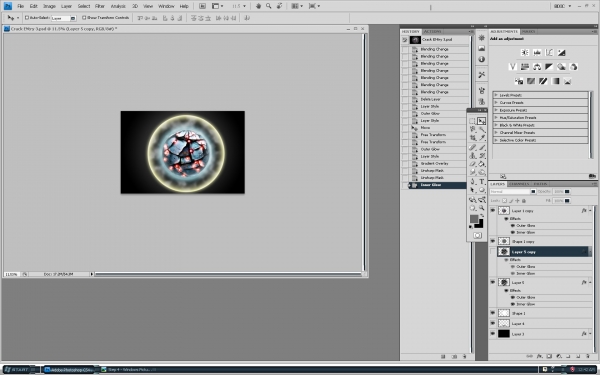Switch to Adobe Photoshop taskbar button
The width and height of the screenshot is (600, 375).
[70, 370]
